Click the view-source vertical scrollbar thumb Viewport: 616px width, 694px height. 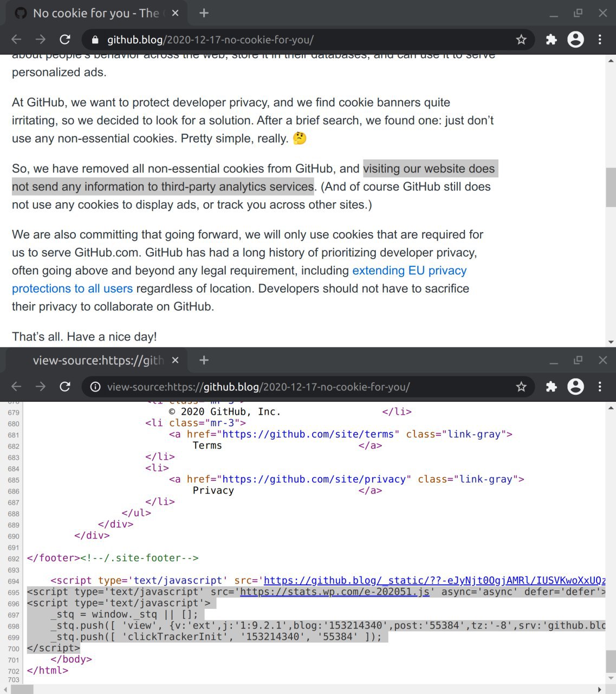click(x=611, y=661)
